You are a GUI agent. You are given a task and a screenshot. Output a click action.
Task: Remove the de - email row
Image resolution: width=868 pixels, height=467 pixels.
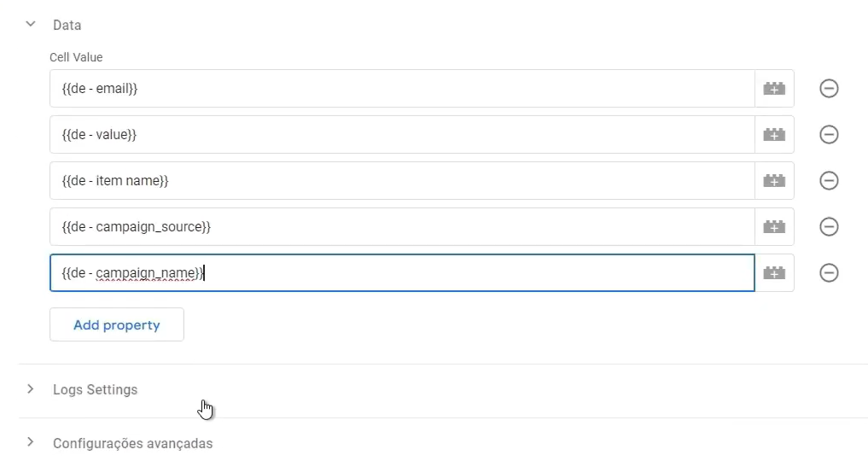[828, 89]
